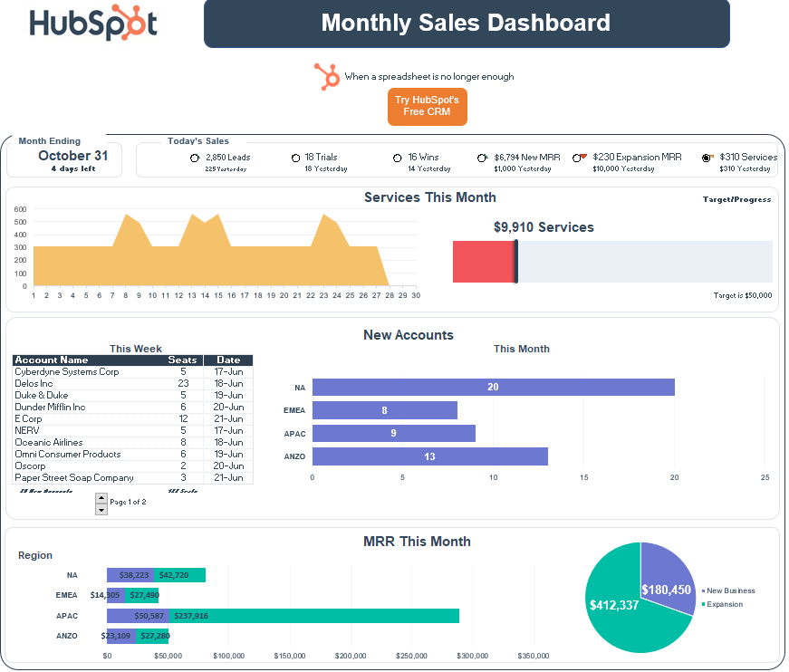Click the up spinner arrow for accounts page
Screen dimensions: 789x672
101,498
